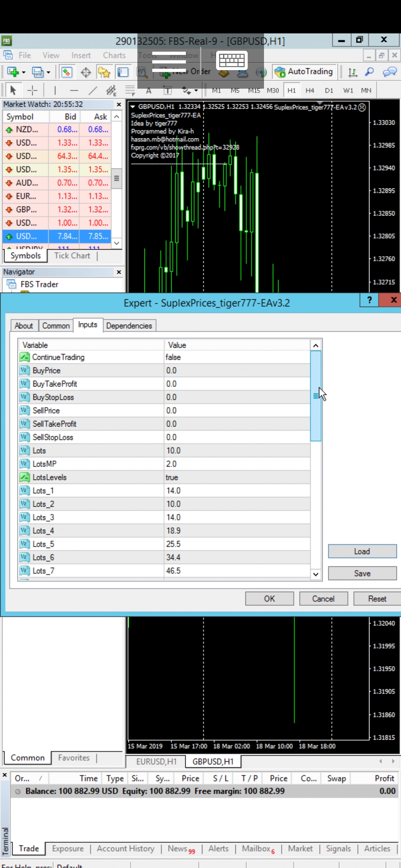Screen dimensions: 401x868
Task: Click the Navigator star-folder icon
Action: (x=104, y=72)
